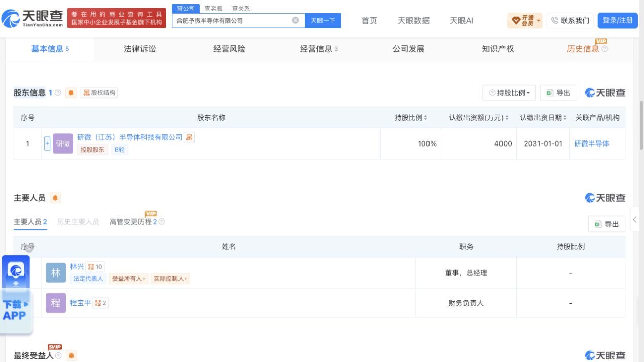Click the bell icon next to 最终受益人
This screenshot has width=644, height=362.
click(71, 356)
